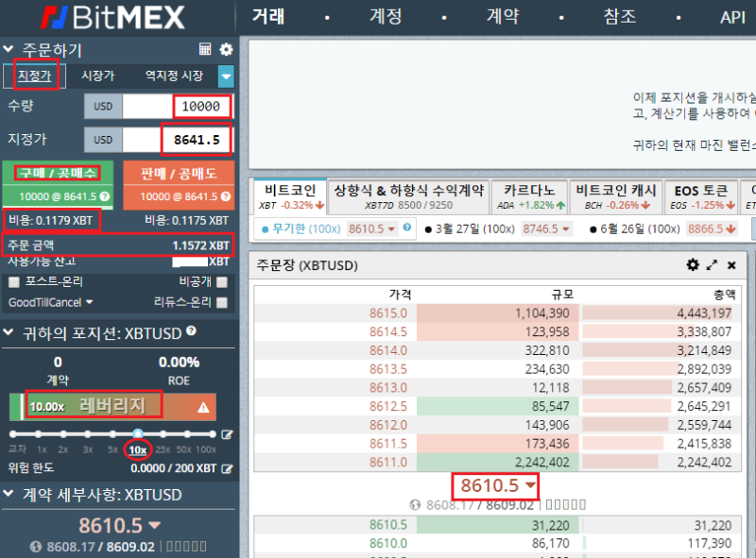Open help icon beside perpetual 8610.5

tap(407, 228)
